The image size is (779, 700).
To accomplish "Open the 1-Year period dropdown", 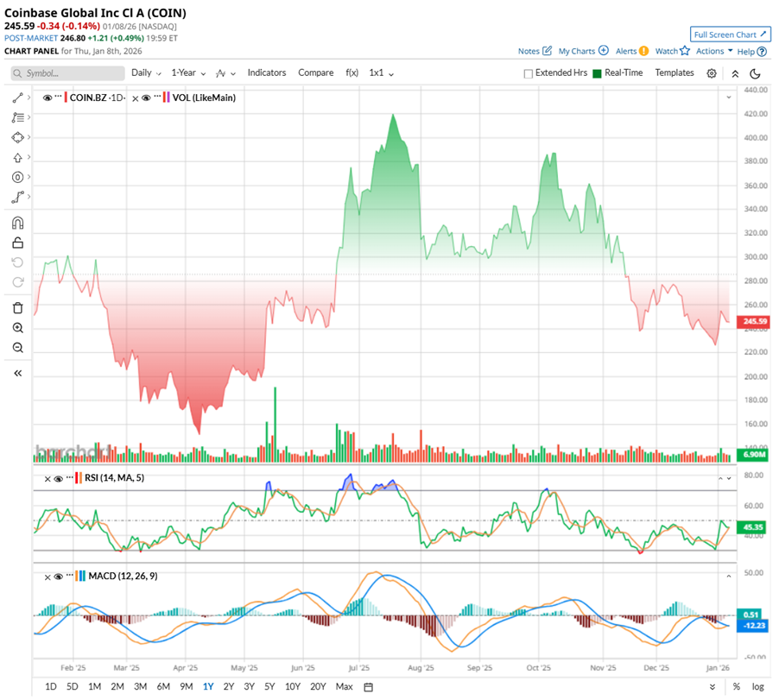I will click(x=188, y=73).
